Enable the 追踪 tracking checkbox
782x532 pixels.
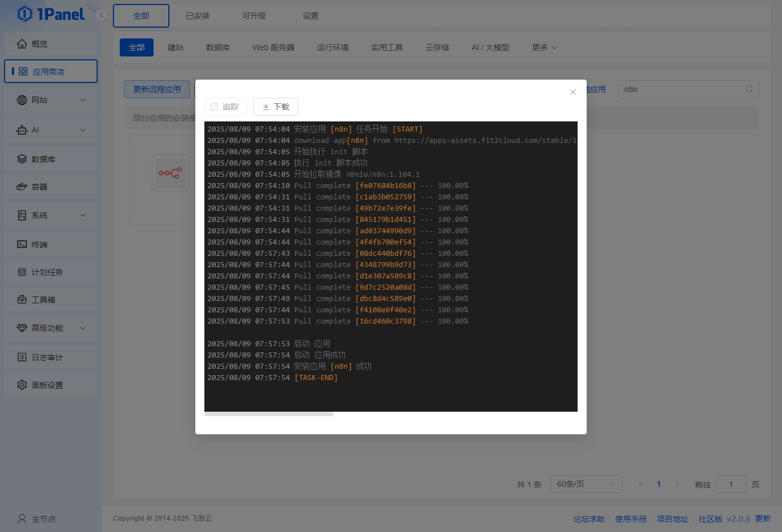pos(214,107)
